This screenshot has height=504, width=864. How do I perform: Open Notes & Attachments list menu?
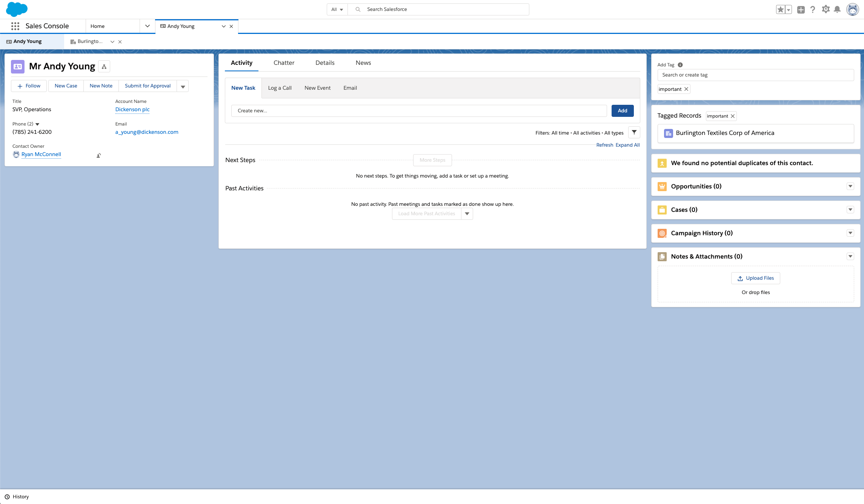[x=850, y=256]
